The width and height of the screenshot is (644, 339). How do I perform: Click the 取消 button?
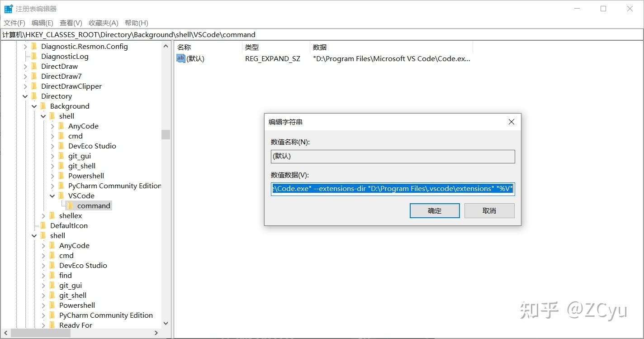pos(489,210)
